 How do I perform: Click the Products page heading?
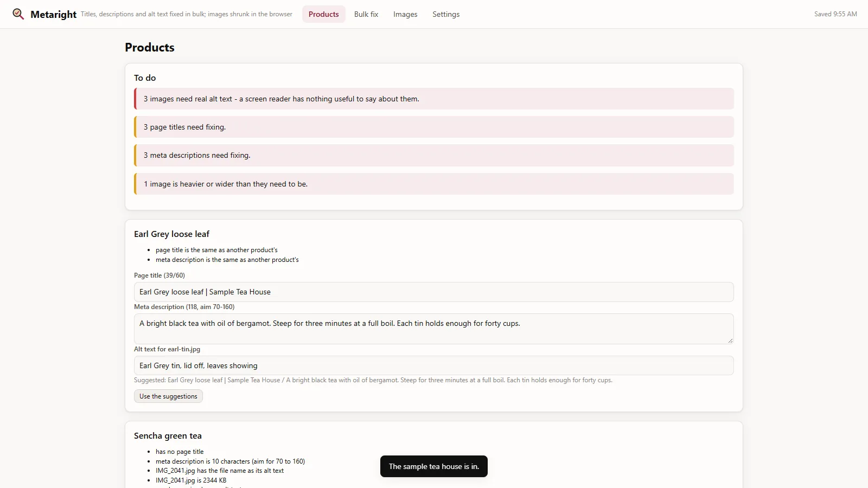pyautogui.click(x=150, y=48)
